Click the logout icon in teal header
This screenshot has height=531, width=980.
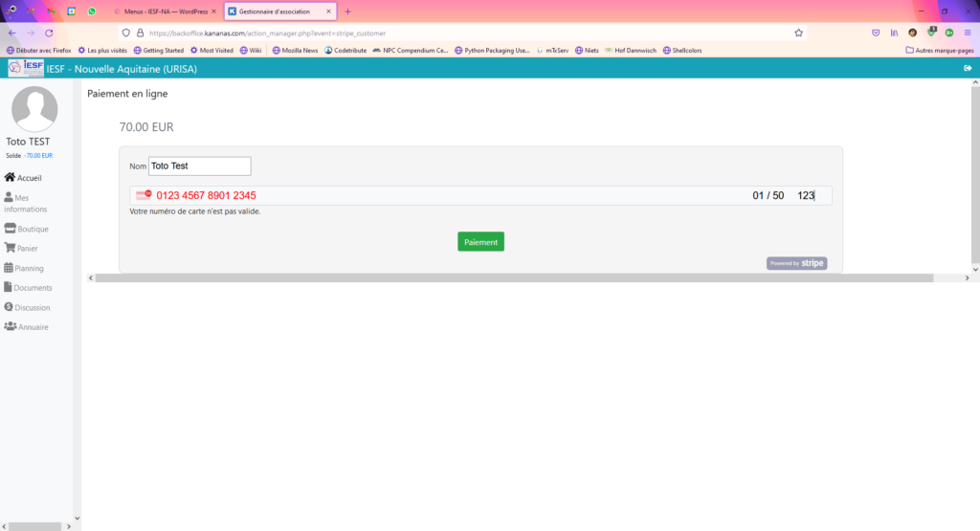point(968,68)
